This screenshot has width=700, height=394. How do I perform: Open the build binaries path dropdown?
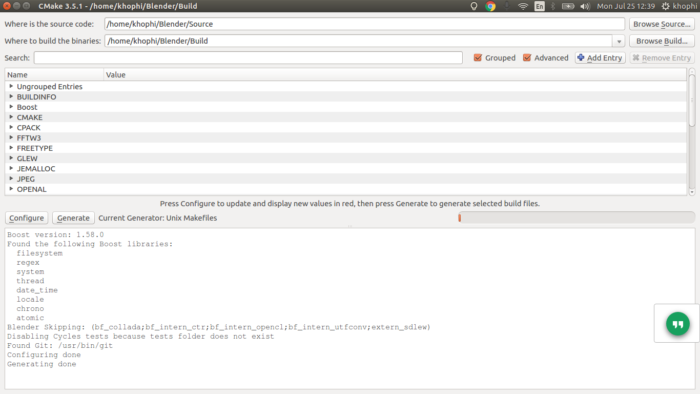(x=619, y=41)
